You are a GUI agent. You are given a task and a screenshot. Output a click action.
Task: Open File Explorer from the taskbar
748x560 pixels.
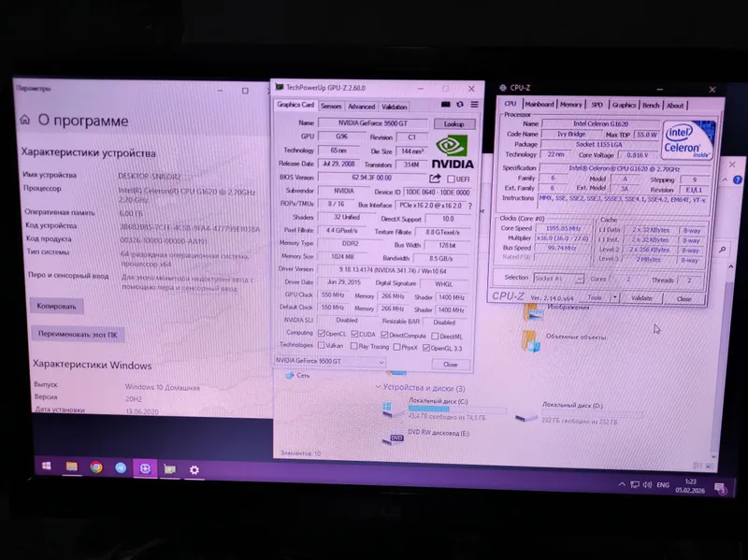click(x=72, y=467)
